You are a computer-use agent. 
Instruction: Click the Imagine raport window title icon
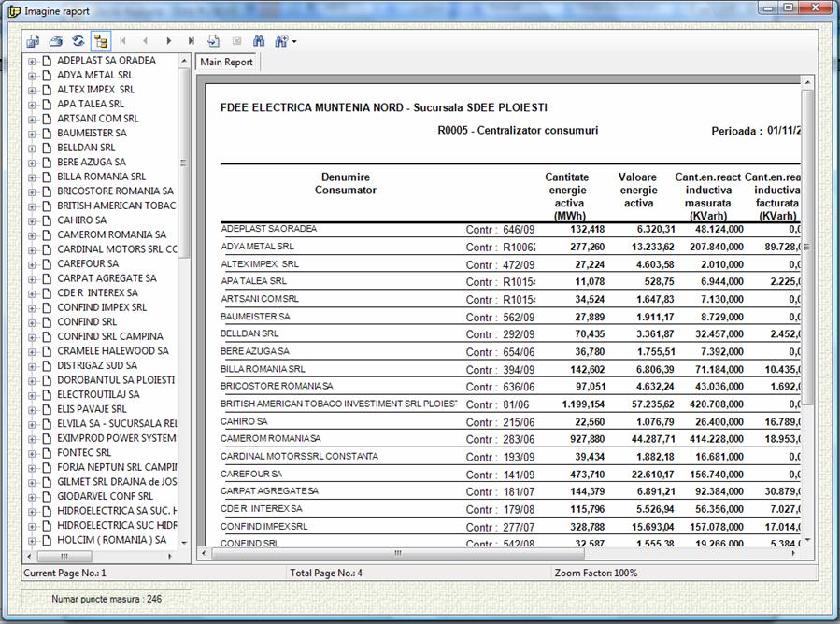coord(14,11)
